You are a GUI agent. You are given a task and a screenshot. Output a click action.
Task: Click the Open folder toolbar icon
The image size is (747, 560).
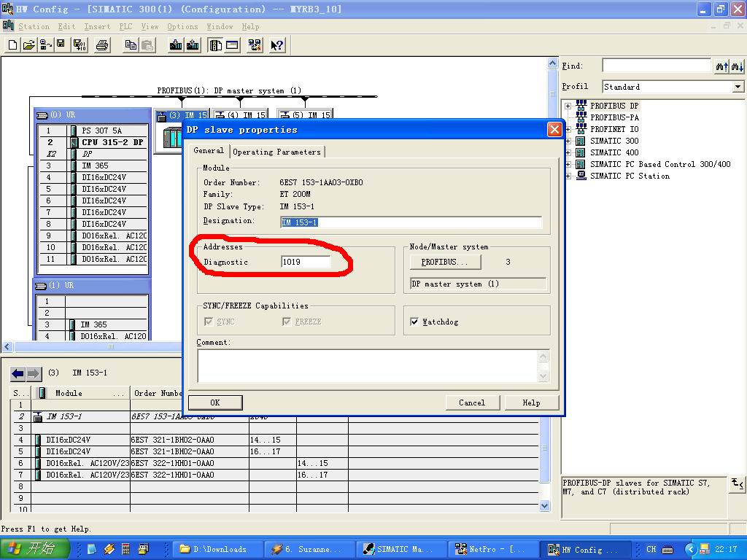(x=29, y=45)
